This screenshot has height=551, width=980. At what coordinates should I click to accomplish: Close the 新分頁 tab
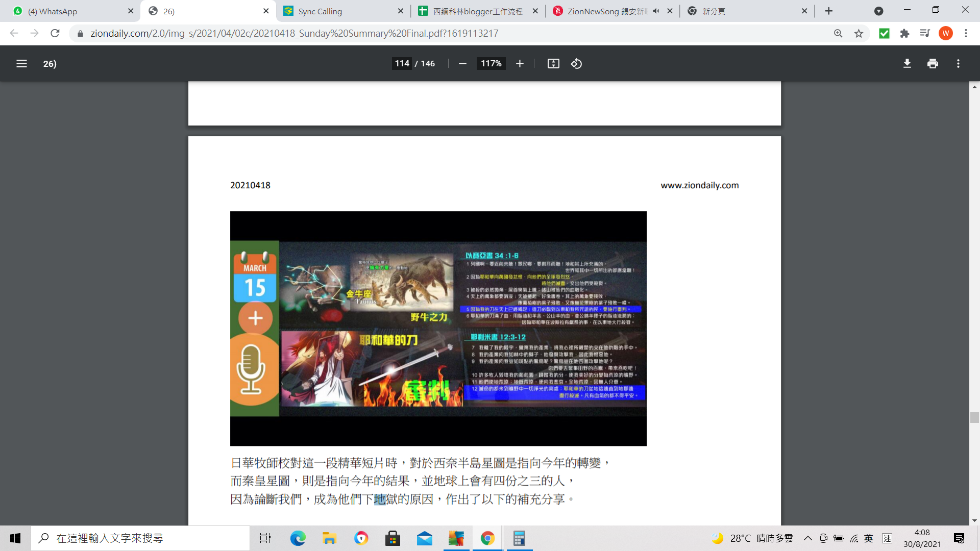(x=804, y=11)
